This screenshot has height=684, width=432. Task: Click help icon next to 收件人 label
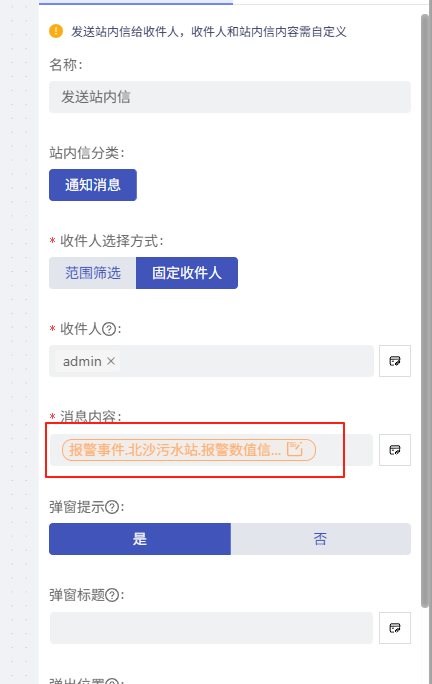tap(109, 328)
